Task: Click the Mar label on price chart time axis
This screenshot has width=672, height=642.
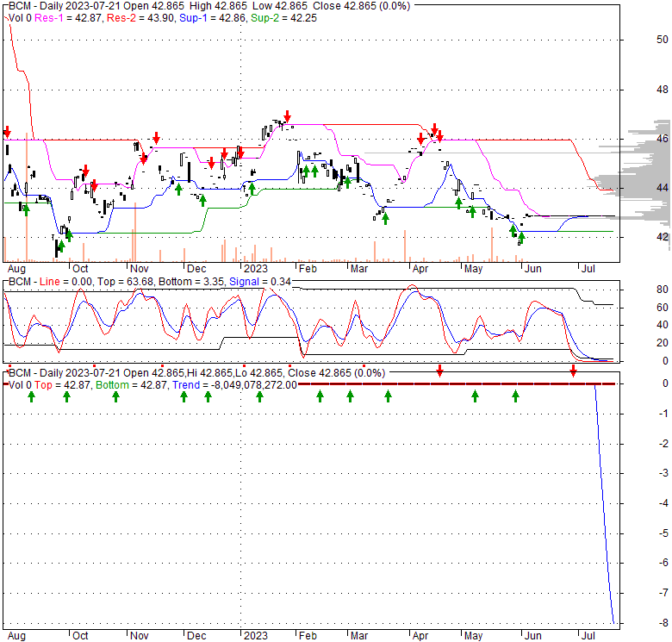Action: [359, 269]
